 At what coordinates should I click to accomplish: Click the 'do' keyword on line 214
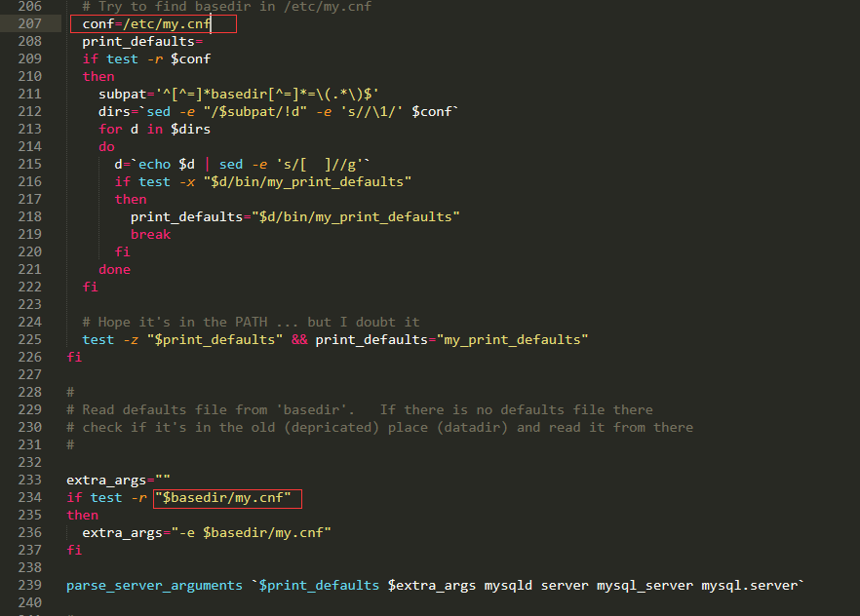point(106,147)
